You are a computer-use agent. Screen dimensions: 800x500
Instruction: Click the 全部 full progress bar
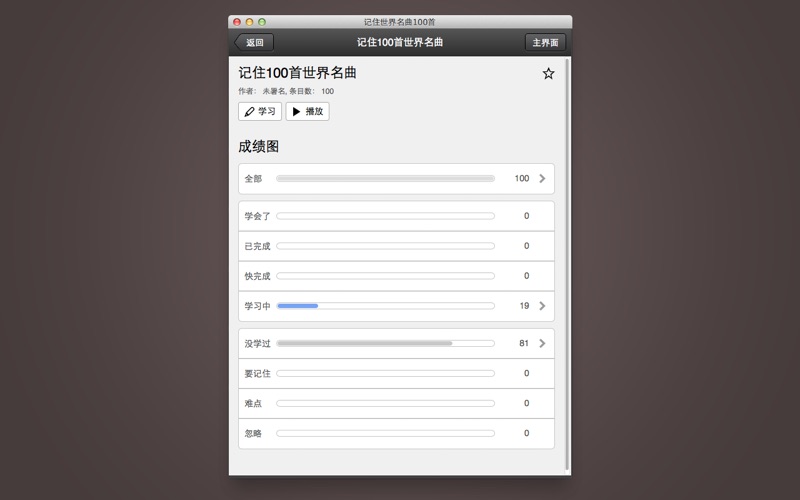pyautogui.click(x=386, y=179)
